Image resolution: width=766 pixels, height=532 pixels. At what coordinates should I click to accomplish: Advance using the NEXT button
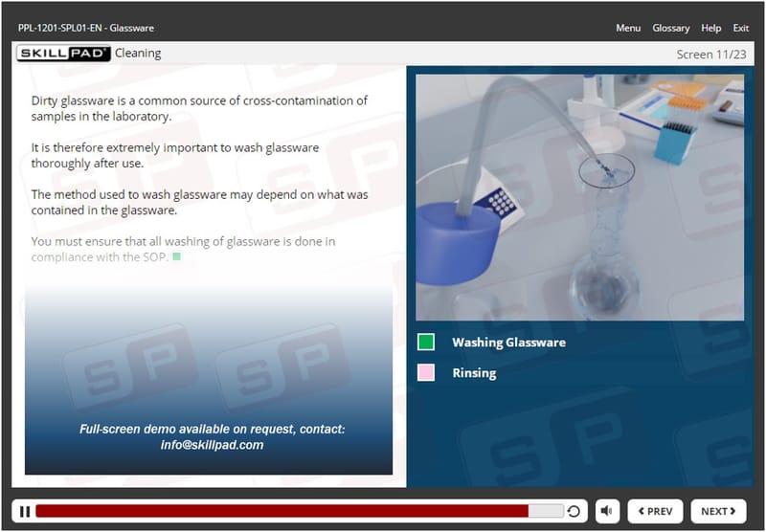point(718,511)
